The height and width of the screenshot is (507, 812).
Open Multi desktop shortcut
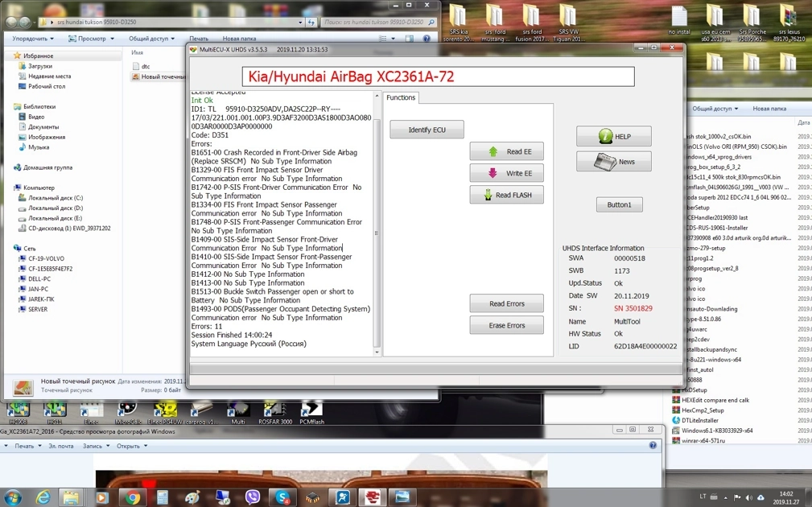click(x=237, y=413)
